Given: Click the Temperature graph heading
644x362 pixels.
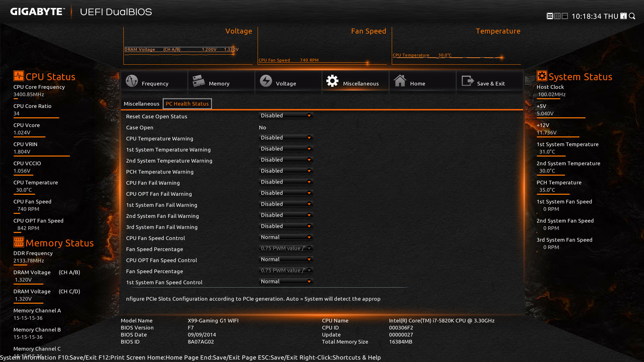Looking at the screenshot, I should pos(498,31).
